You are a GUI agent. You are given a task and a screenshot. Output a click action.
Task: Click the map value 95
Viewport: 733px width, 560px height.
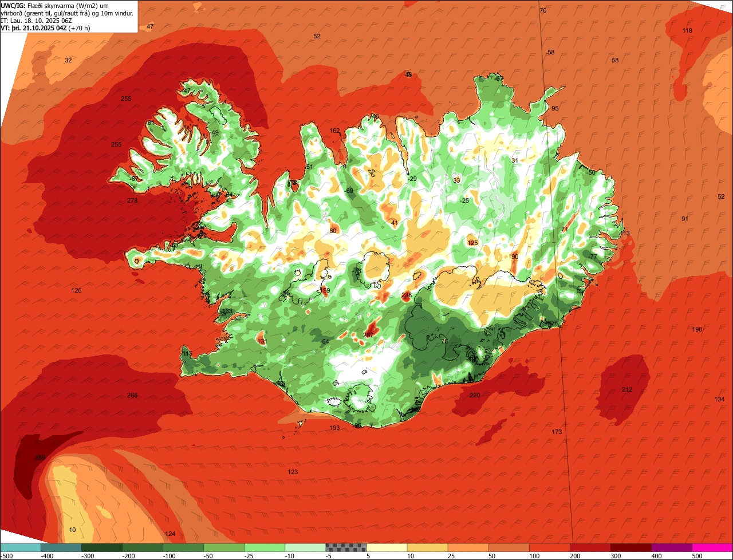click(x=555, y=109)
